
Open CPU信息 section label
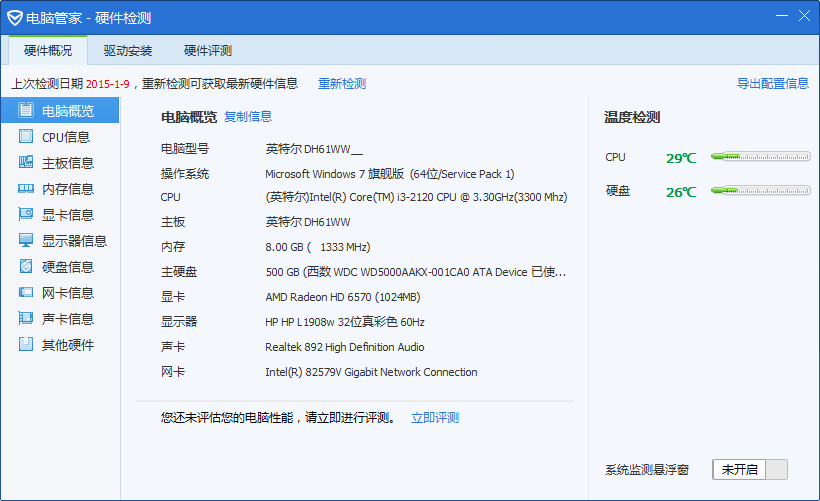pyautogui.click(x=66, y=137)
